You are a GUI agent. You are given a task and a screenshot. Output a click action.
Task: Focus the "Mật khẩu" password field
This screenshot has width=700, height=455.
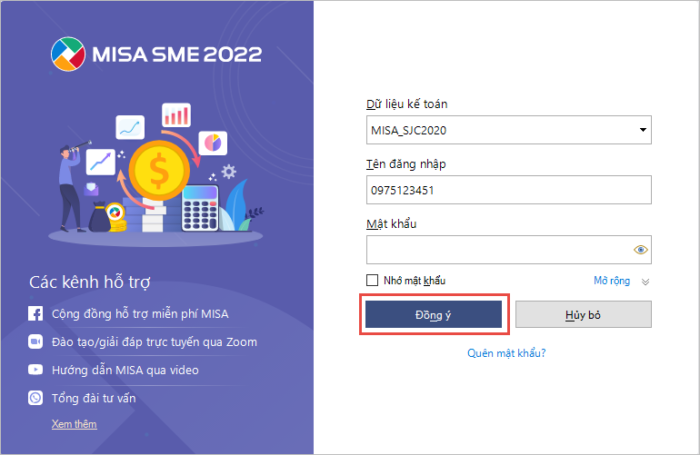498,250
